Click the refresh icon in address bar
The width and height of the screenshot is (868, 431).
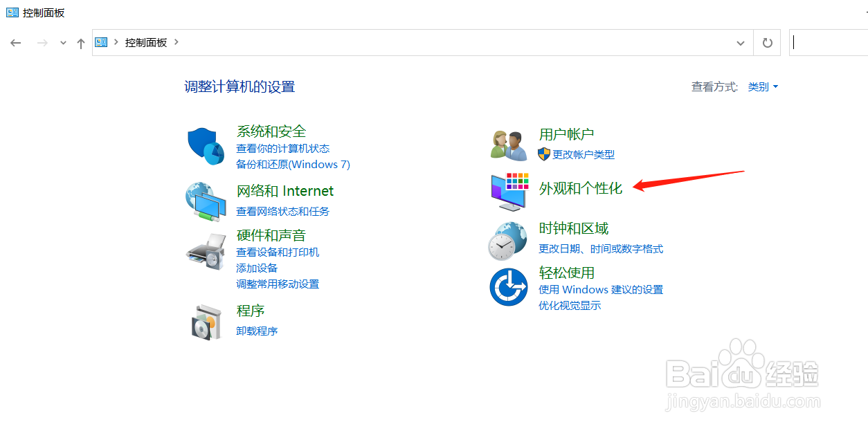(x=767, y=42)
